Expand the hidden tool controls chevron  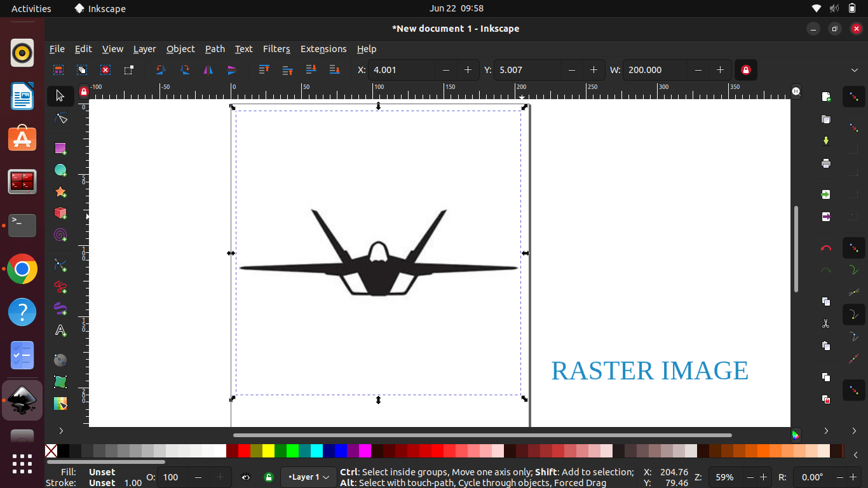(x=855, y=70)
